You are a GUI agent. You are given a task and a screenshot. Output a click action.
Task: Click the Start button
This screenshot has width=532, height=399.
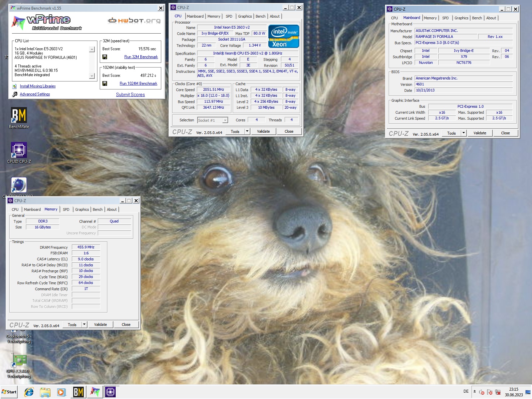9,392
